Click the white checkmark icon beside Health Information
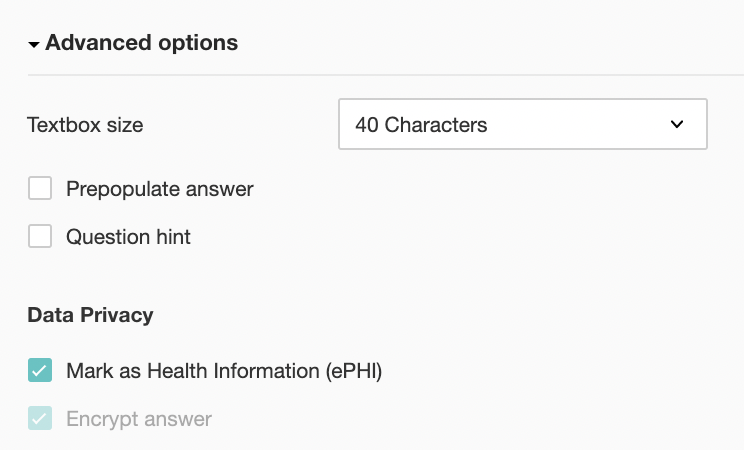Viewport: 744px width, 450px height. point(40,371)
